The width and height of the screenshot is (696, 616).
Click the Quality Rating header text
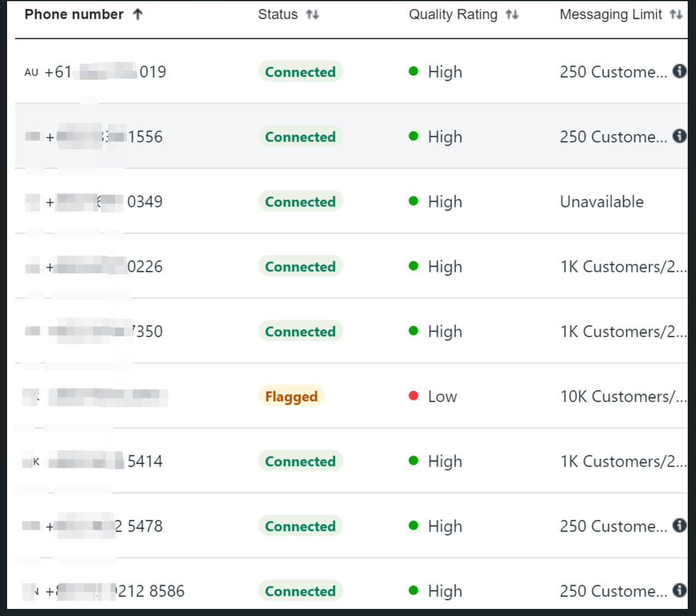pyautogui.click(x=453, y=15)
